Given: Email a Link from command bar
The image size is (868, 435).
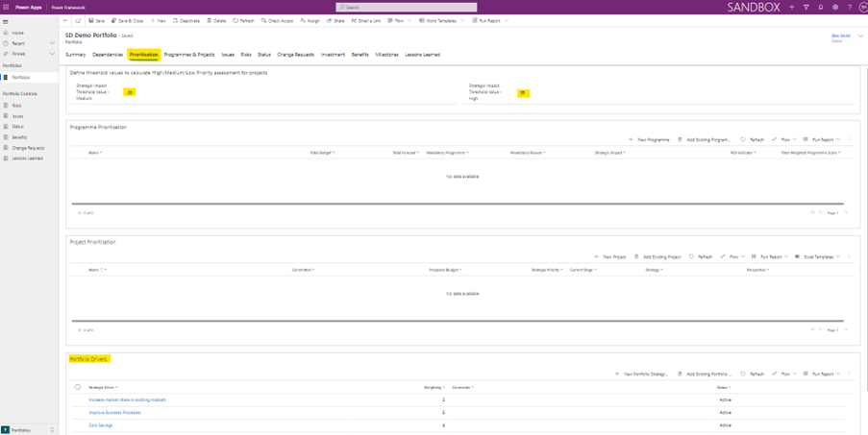Looking at the screenshot, I should click(366, 20).
